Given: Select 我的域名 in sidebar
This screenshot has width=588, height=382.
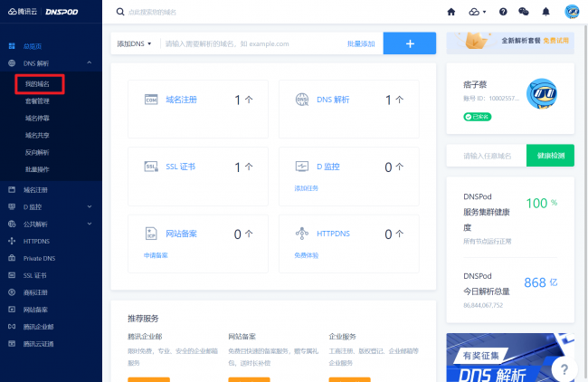Looking at the screenshot, I should 37,84.
